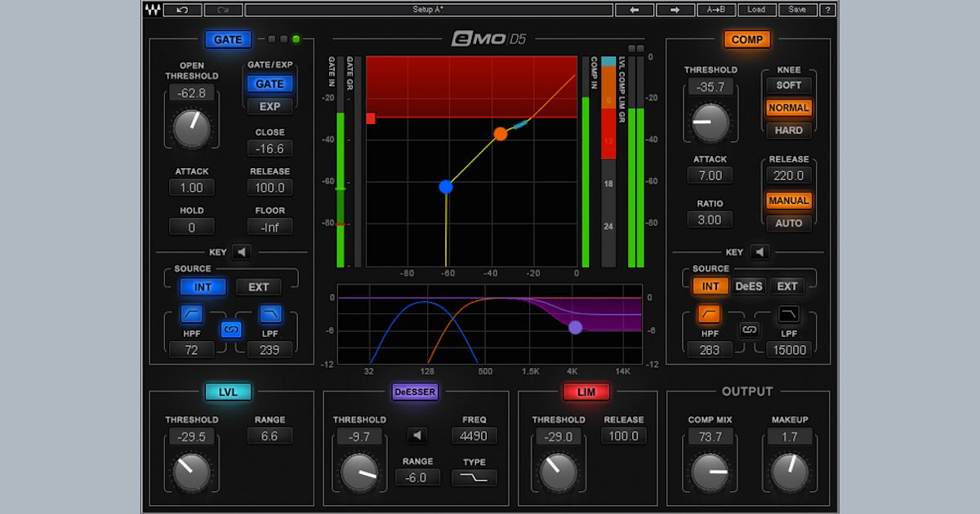Save the current preset with the Save button
Viewport: 980px width, 514px height.
(796, 9)
